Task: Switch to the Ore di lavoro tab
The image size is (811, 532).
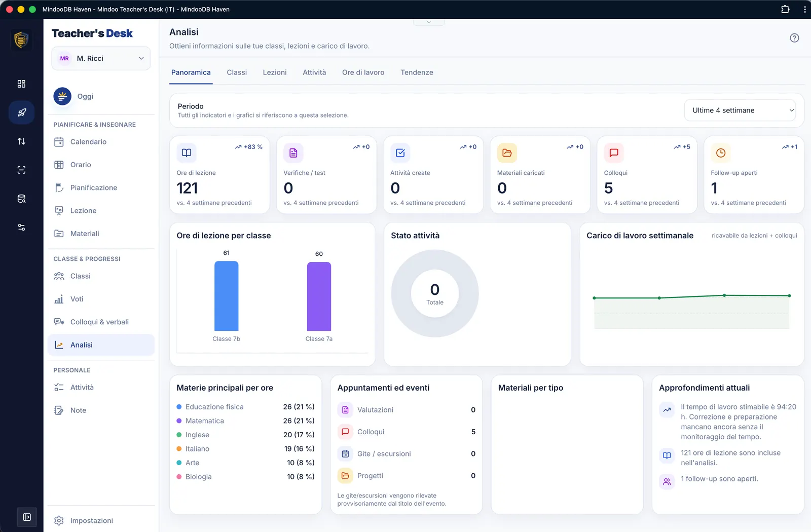Action: (x=363, y=72)
